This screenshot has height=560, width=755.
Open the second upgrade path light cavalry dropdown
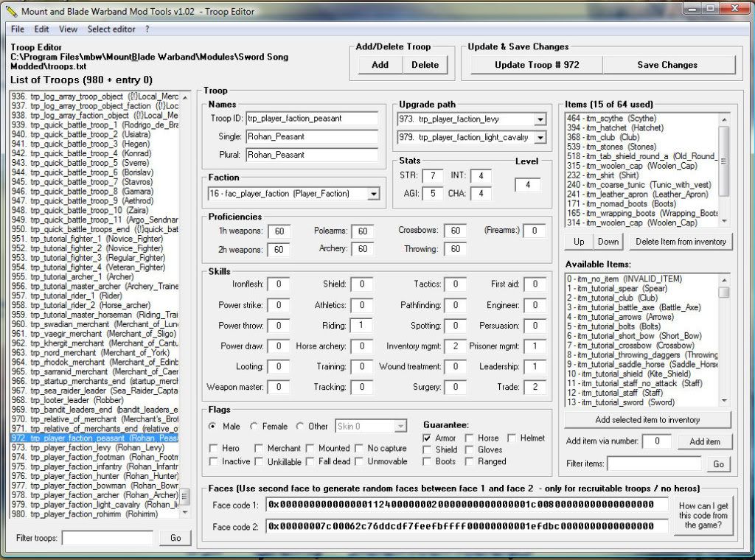point(540,138)
